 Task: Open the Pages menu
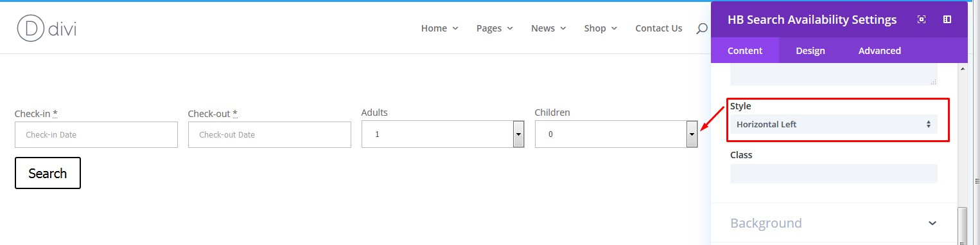click(494, 28)
